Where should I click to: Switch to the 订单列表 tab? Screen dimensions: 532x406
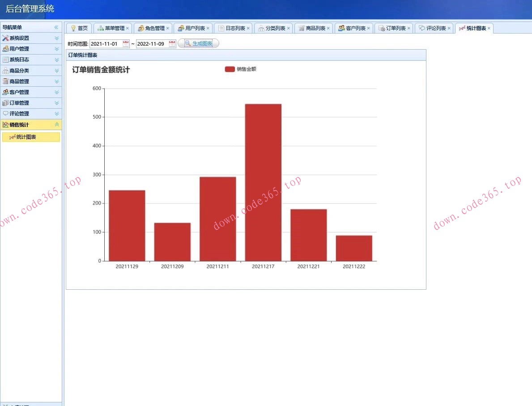click(396, 28)
